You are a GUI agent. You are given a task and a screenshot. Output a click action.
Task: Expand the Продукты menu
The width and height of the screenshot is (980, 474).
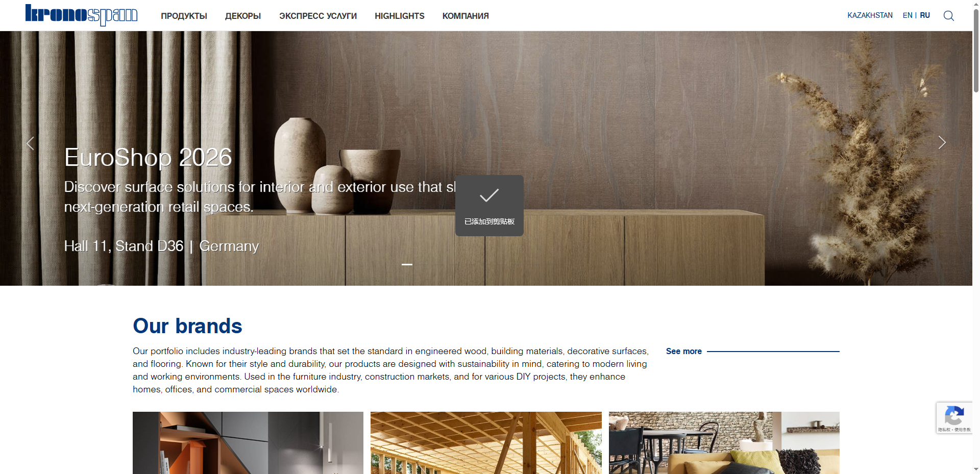pyautogui.click(x=184, y=16)
